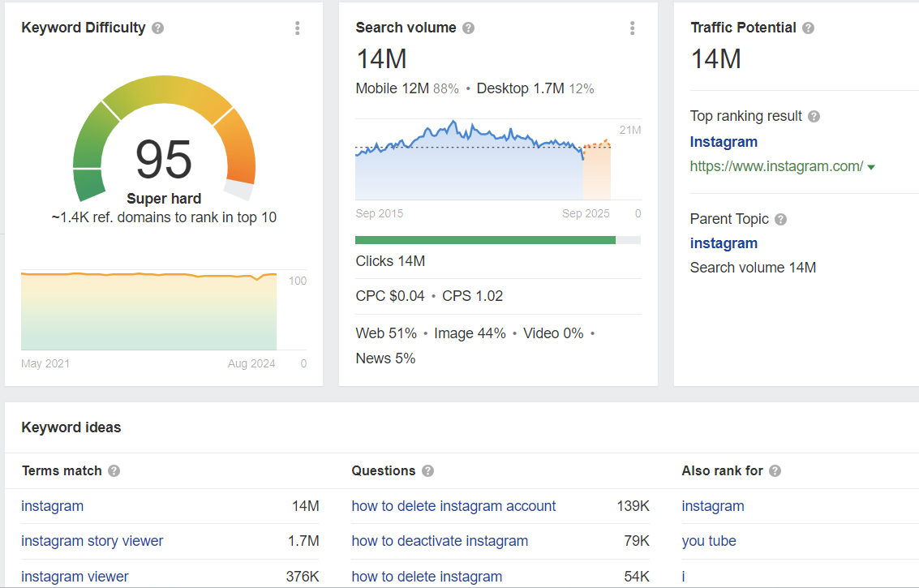Screen dimensions: 919x588
Task: Click 'Search volume 14M' under Parent Topic
Action: pos(753,268)
